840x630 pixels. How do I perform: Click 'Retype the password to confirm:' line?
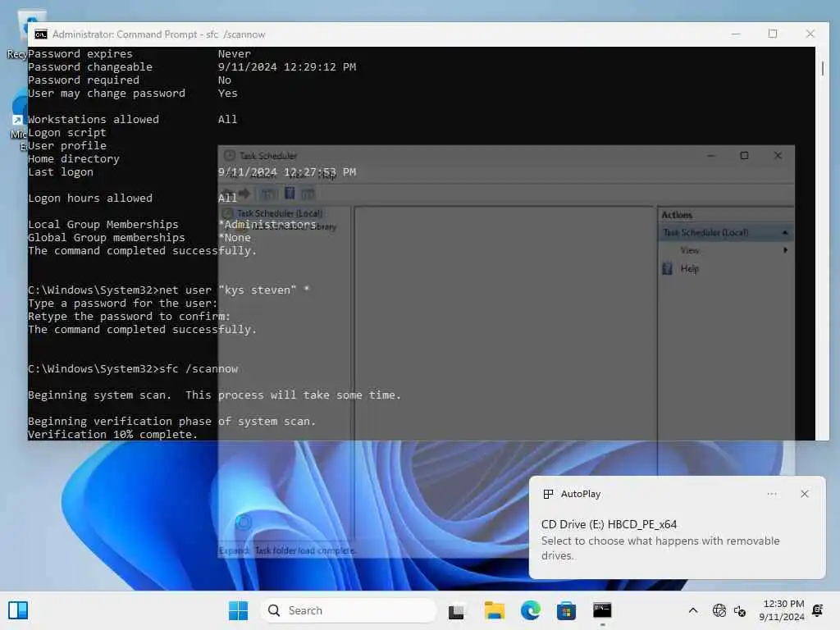click(129, 316)
